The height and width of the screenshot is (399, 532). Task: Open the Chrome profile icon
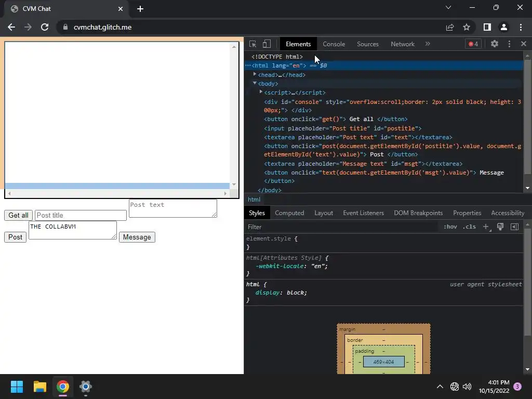click(504, 27)
